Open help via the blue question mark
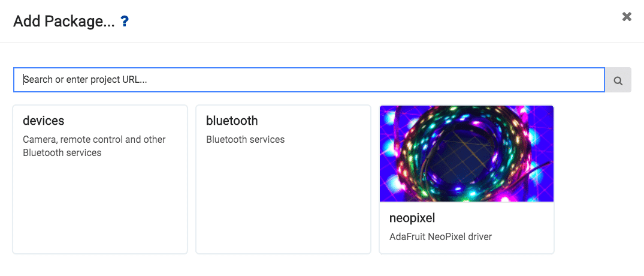Viewport: 644px width, 276px height. [x=125, y=22]
